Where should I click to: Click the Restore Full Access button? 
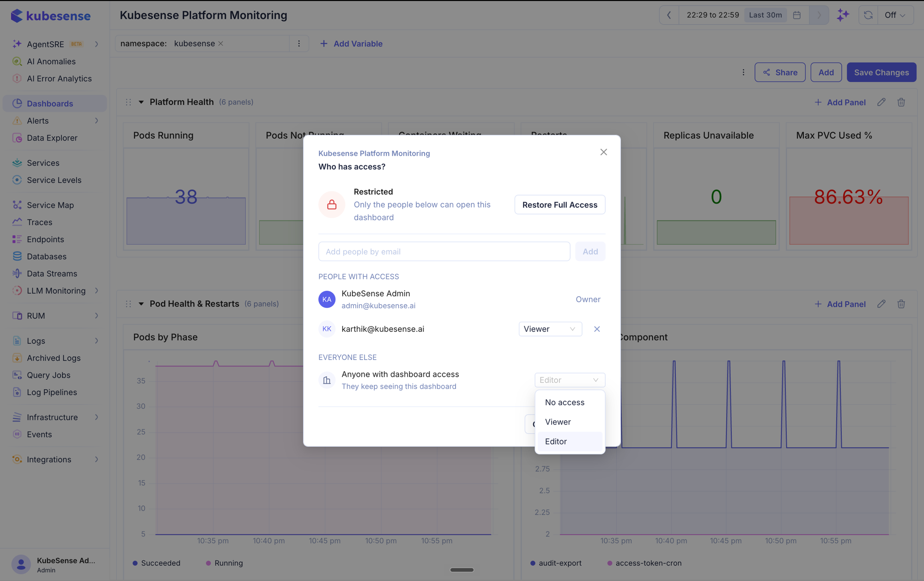559,205
